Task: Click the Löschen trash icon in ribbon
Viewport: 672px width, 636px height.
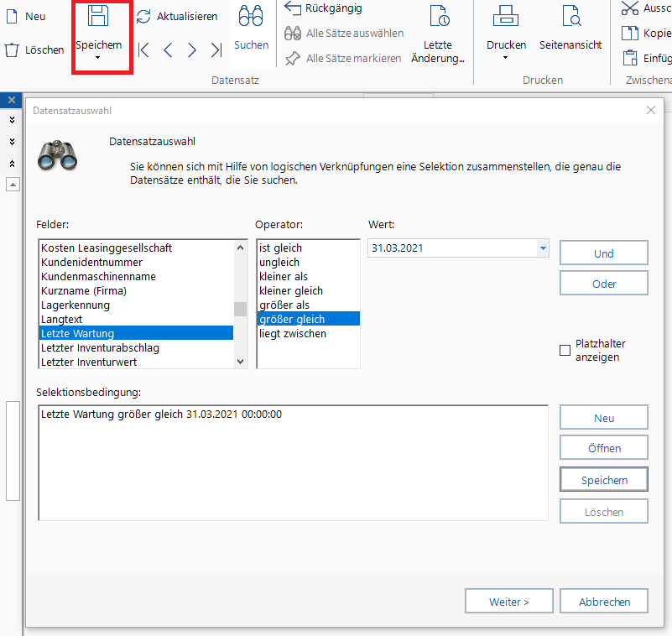Action: tap(12, 50)
